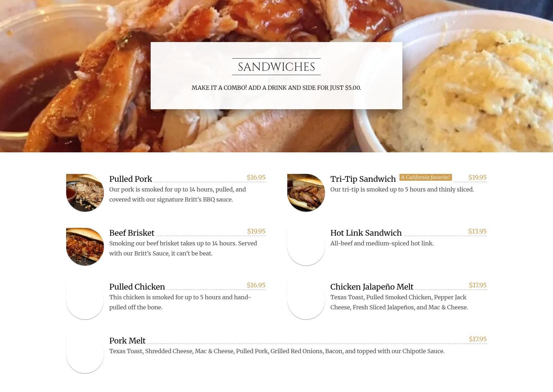Click the Hot Link Sandwich image placeholder
Viewport: 553px width, 392px height.
pyautogui.click(x=306, y=246)
